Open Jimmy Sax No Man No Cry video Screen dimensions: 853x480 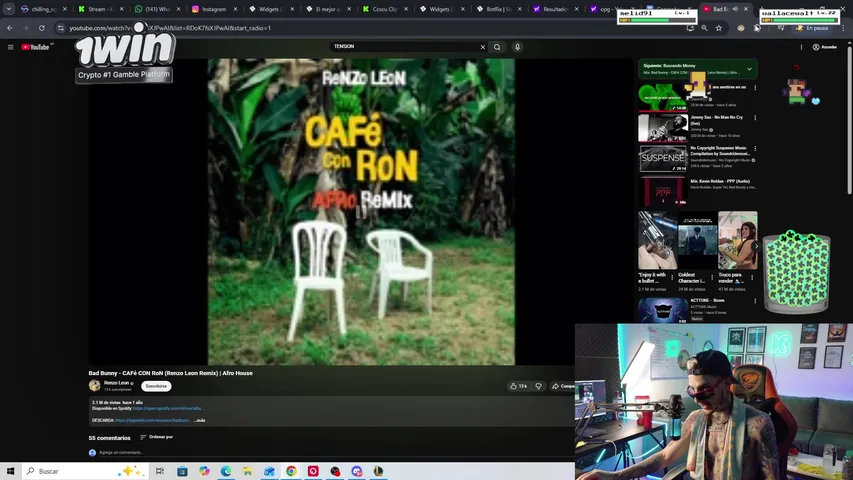663,128
